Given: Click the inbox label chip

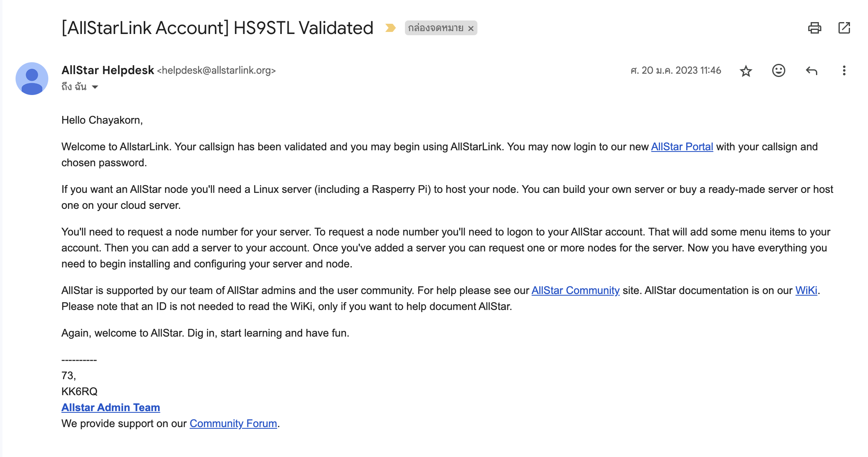Looking at the screenshot, I should click(x=435, y=28).
